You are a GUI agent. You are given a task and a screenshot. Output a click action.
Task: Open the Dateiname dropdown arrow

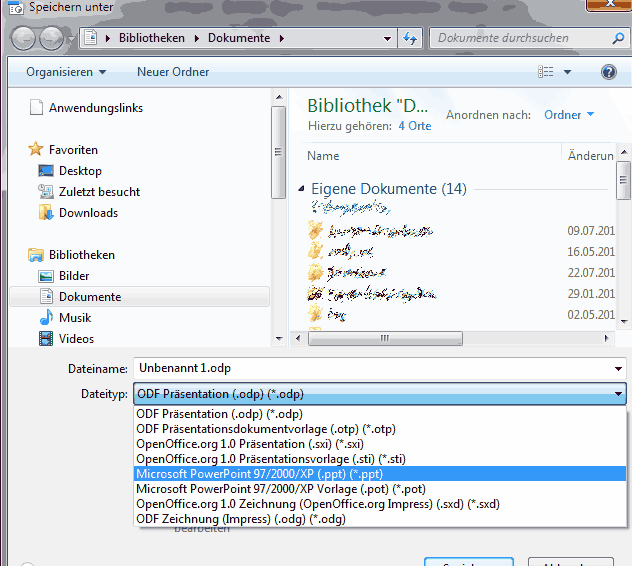pyautogui.click(x=618, y=368)
